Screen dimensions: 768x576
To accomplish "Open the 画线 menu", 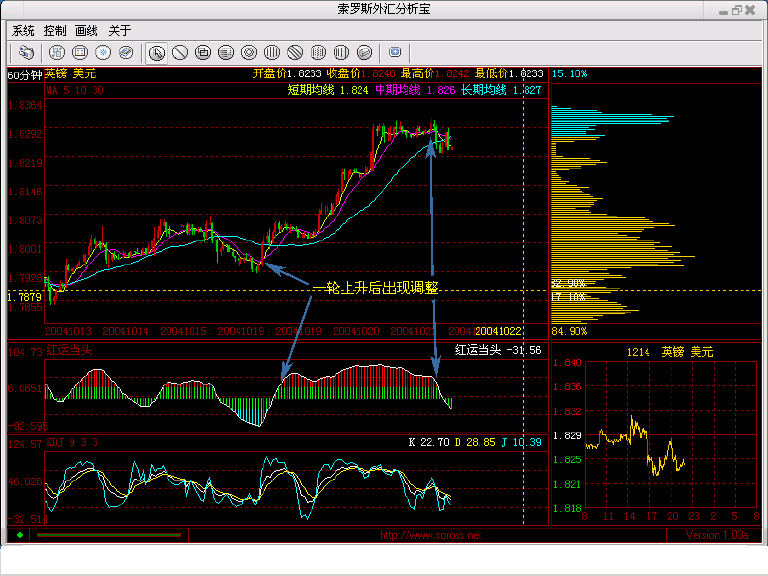I will 87,30.
